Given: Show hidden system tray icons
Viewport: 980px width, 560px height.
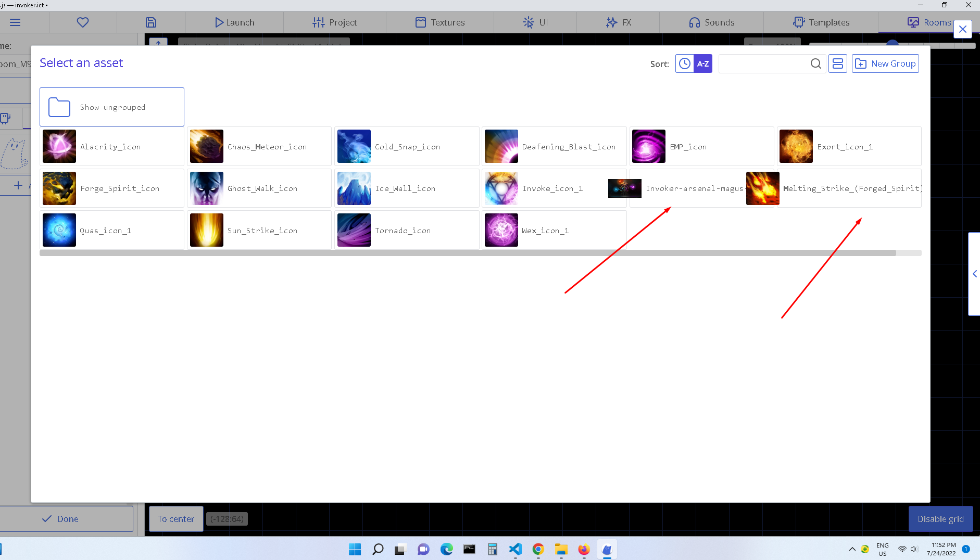Looking at the screenshot, I should coord(852,549).
